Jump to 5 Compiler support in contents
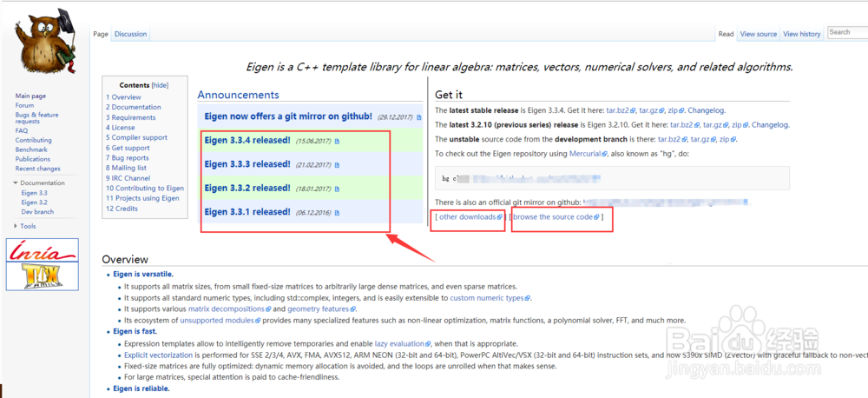Image resolution: width=868 pixels, height=398 pixels. [x=137, y=137]
